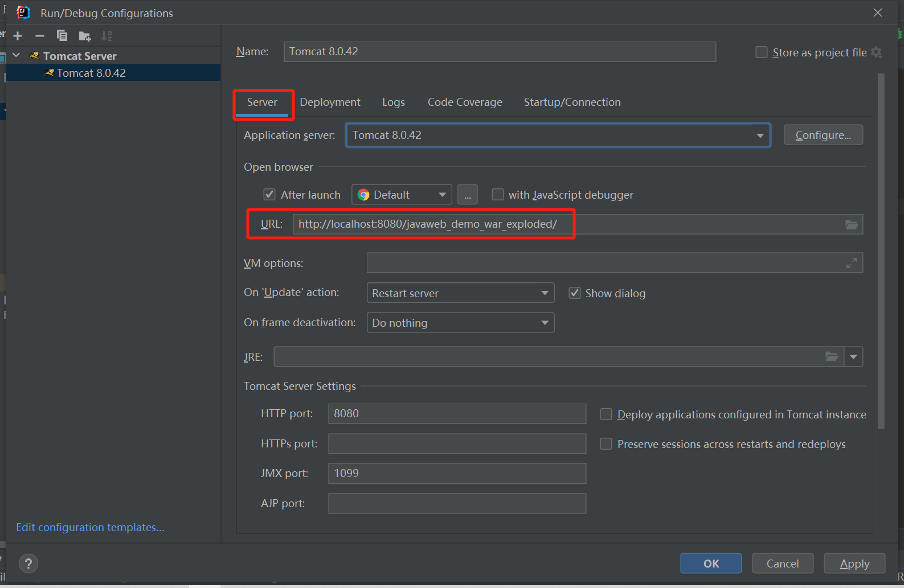This screenshot has height=588, width=904.
Task: Click the HTTPs port field
Action: (457, 443)
